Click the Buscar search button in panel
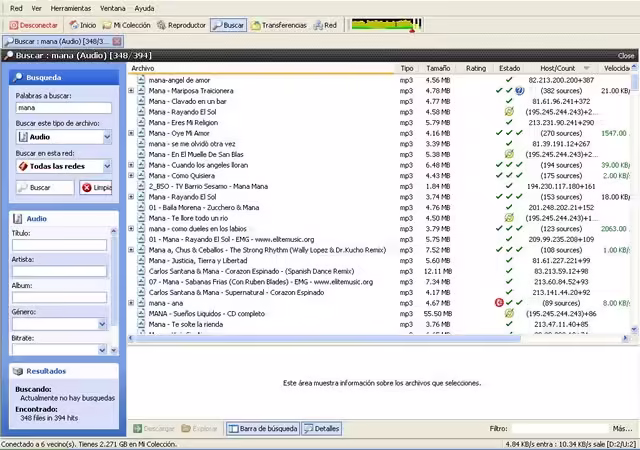The width and height of the screenshot is (640, 450). pos(45,187)
